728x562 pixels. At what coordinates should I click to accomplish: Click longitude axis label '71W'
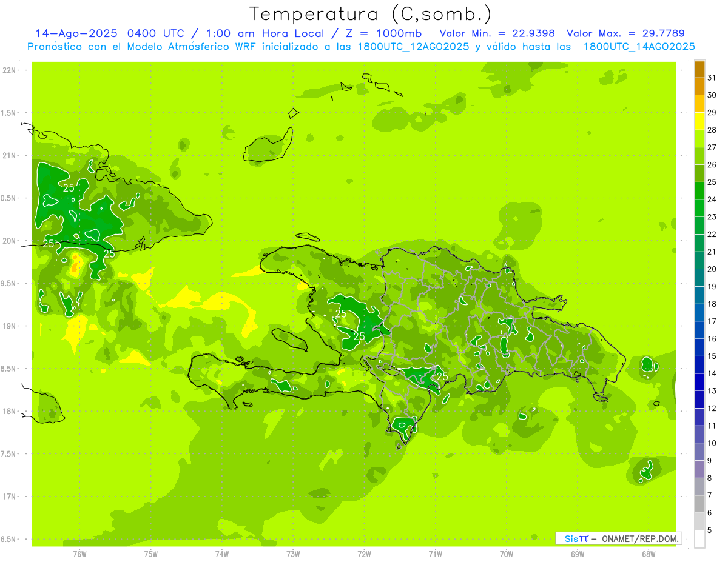(435, 554)
